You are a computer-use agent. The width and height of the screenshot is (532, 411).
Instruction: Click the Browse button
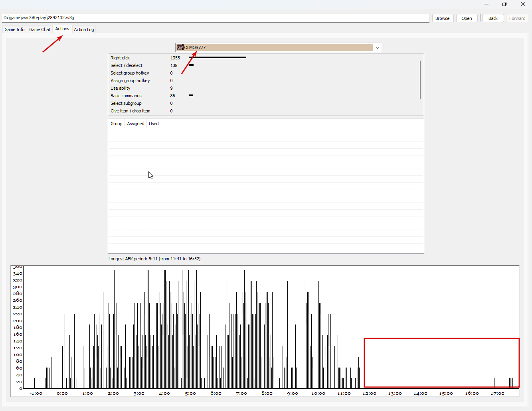[443, 18]
